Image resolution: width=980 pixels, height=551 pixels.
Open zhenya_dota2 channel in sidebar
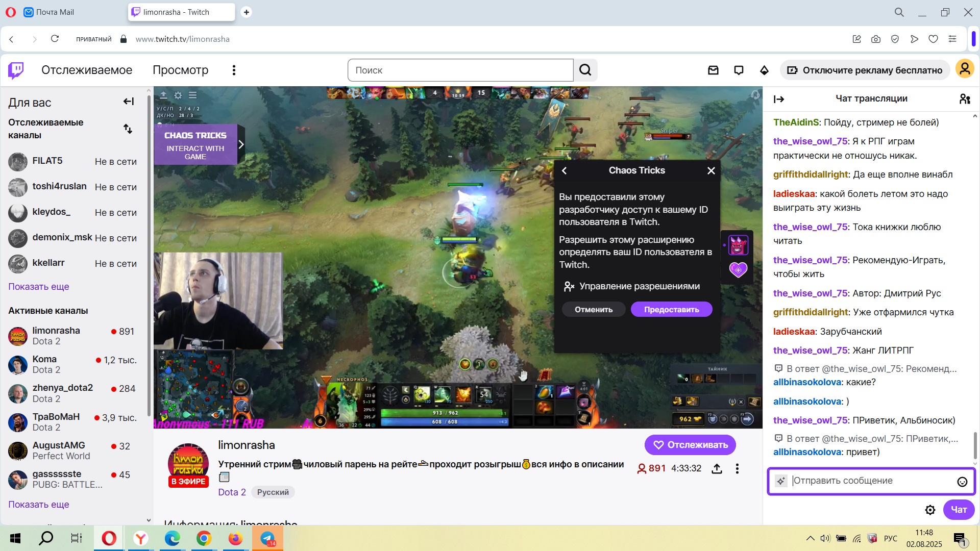(73, 393)
